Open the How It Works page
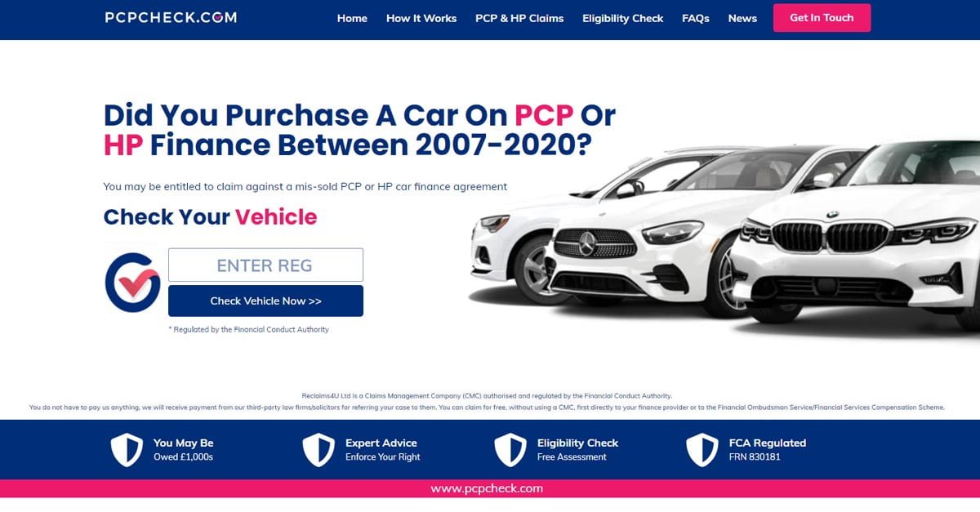The height and width of the screenshot is (512, 980). pyautogui.click(x=421, y=18)
